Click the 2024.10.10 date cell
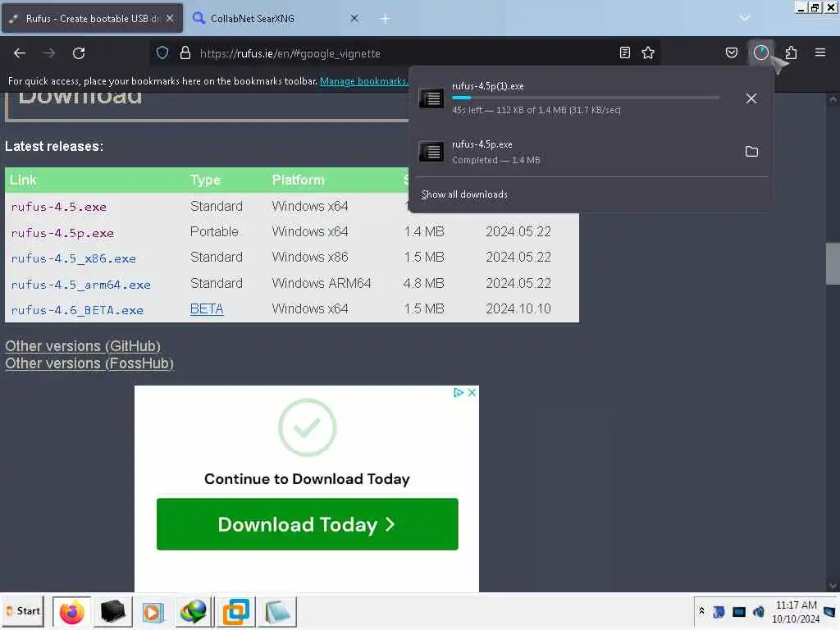Image resolution: width=840 pixels, height=630 pixels. point(518,309)
